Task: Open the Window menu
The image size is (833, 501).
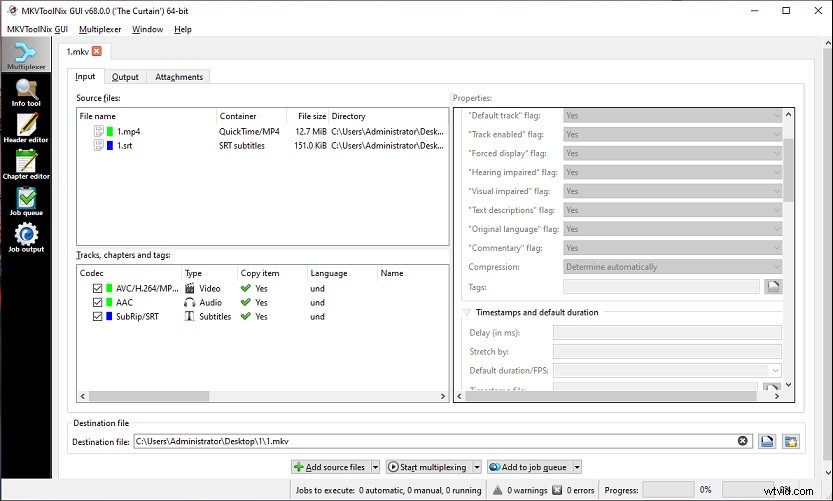Action: [147, 29]
